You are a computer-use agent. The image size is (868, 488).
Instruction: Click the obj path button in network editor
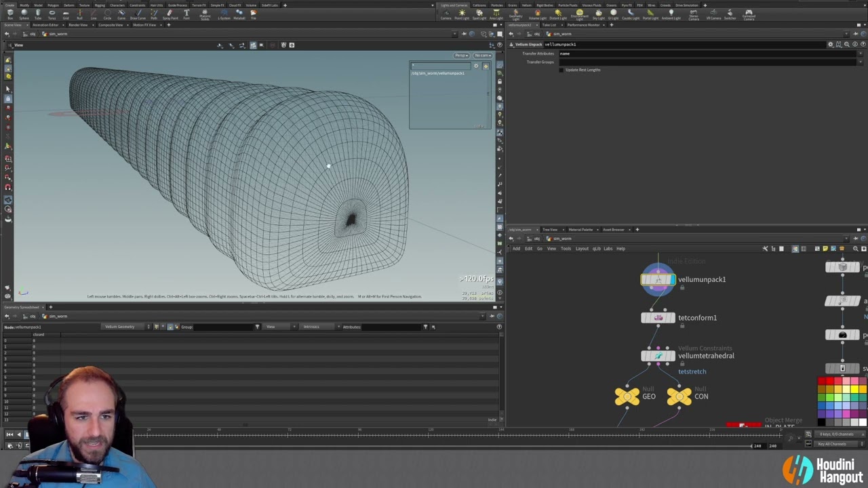coord(536,239)
